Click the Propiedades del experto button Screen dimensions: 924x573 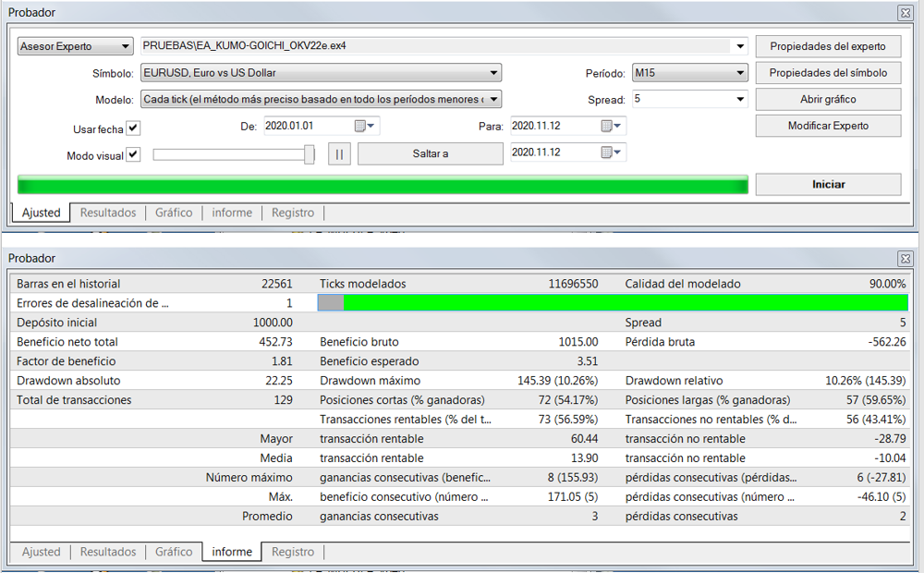828,46
